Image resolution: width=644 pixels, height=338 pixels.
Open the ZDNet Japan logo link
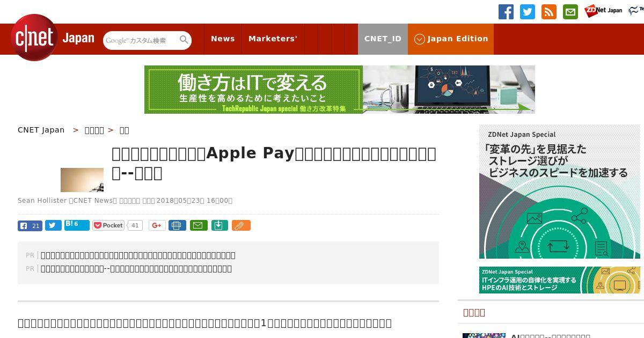(603, 11)
